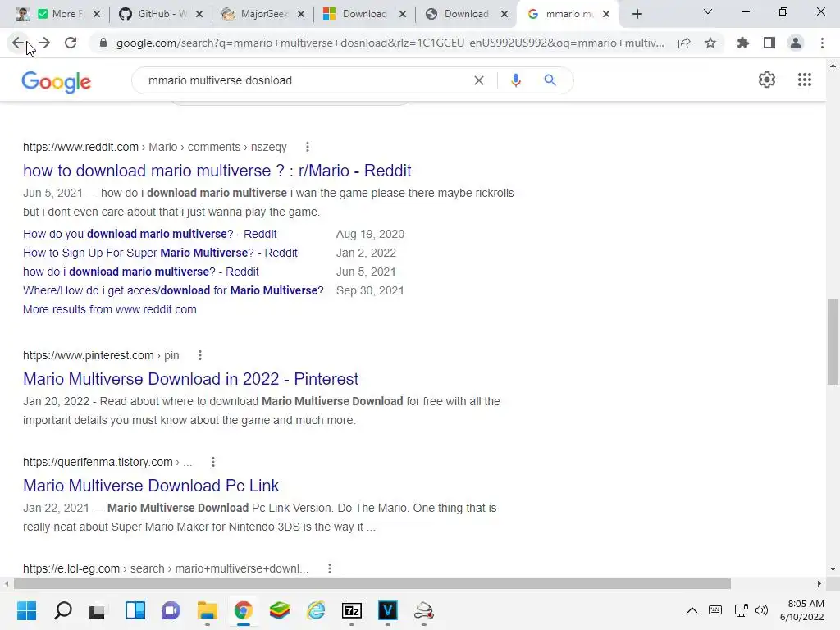Adjust the volume from the system tray

(760, 610)
